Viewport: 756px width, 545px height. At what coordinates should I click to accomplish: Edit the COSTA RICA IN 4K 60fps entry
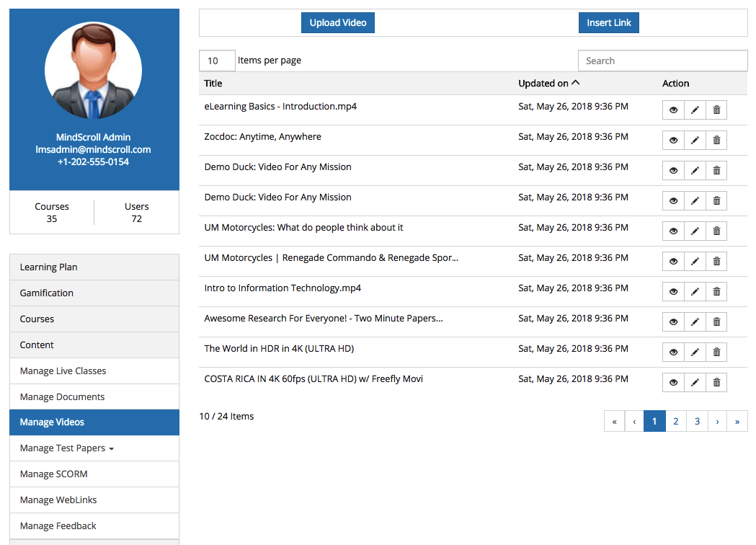pyautogui.click(x=695, y=383)
